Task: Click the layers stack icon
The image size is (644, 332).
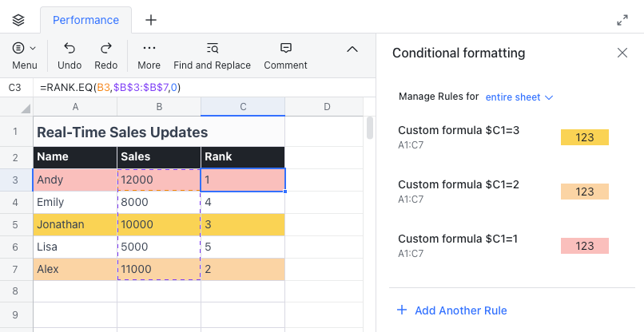Action: point(18,20)
